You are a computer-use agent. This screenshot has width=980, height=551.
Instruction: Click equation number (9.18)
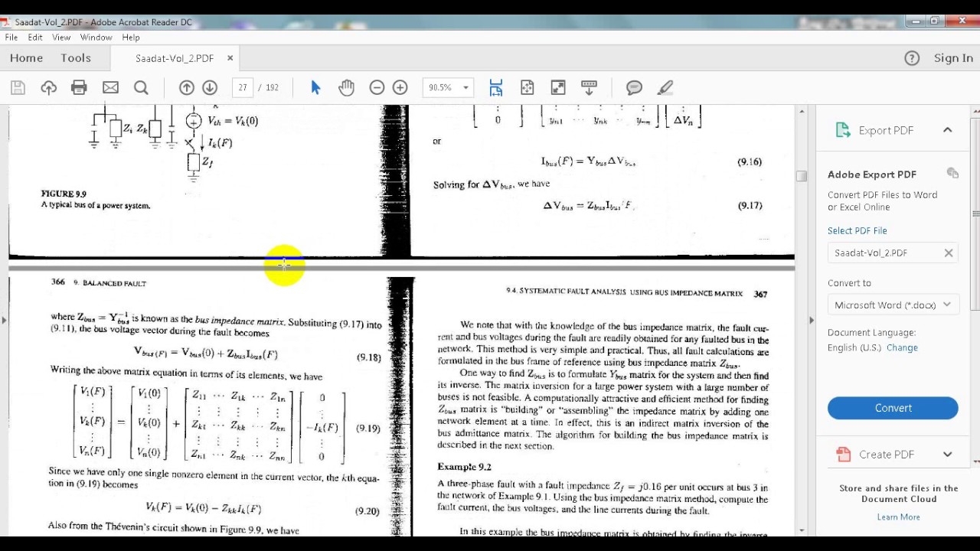[x=368, y=357]
